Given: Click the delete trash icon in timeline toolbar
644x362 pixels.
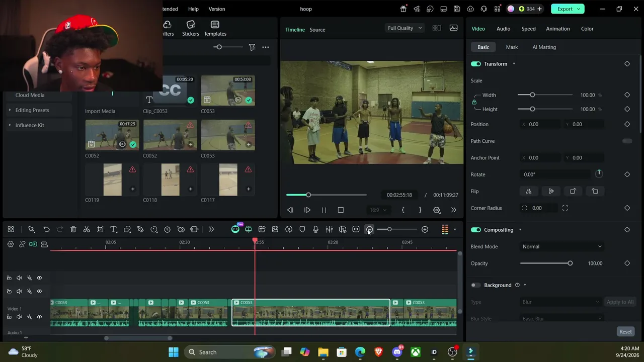Looking at the screenshot, I should [73, 229].
